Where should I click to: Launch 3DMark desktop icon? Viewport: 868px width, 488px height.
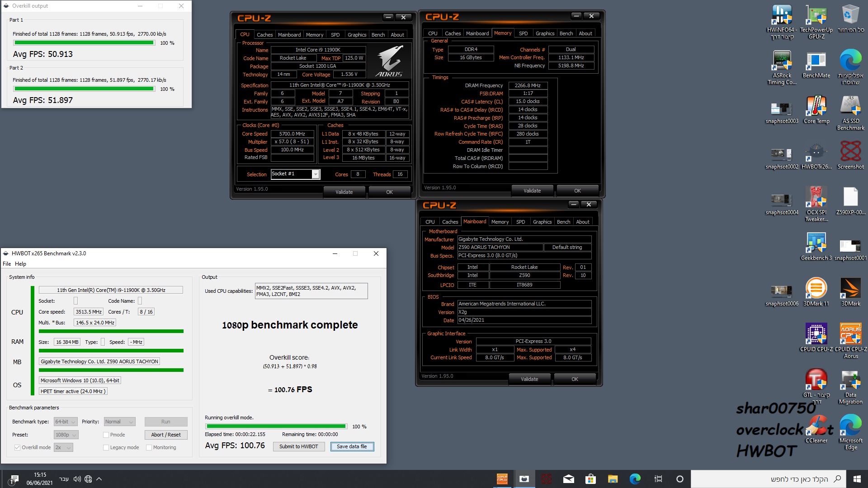(x=850, y=292)
